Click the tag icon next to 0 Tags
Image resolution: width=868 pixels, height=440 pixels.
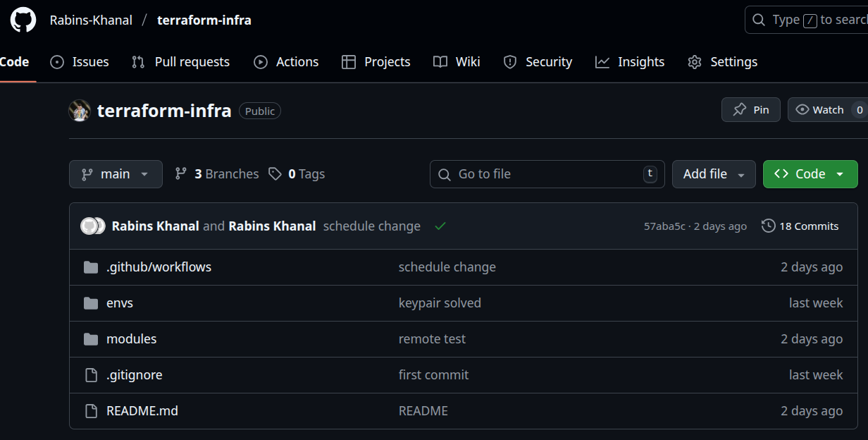tap(275, 174)
